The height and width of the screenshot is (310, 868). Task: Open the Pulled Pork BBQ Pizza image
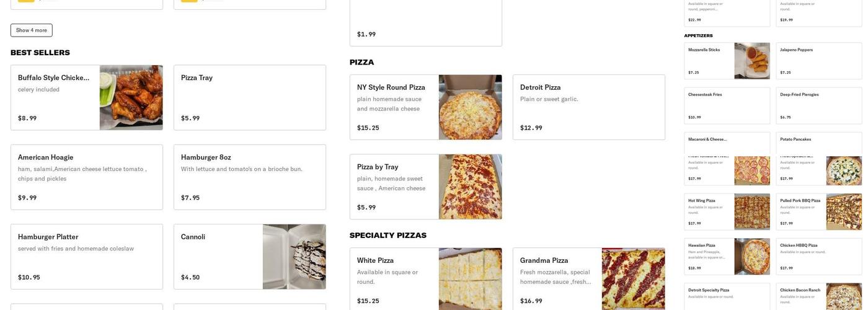click(844, 212)
